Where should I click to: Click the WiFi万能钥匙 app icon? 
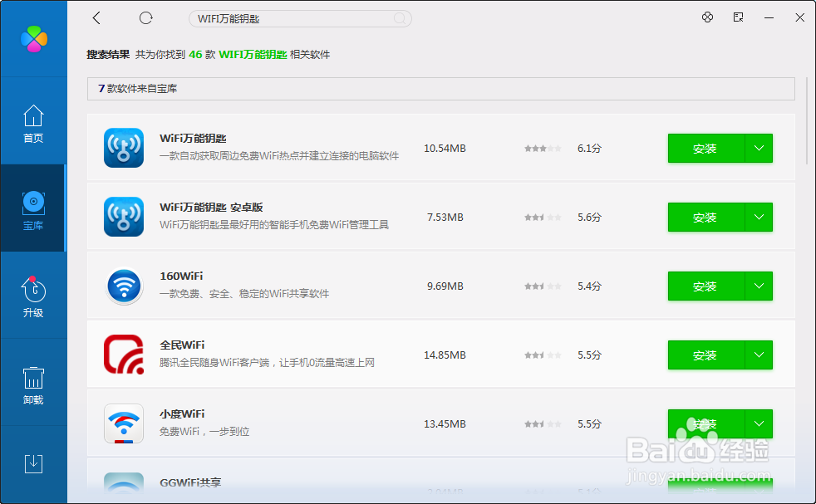pos(124,148)
